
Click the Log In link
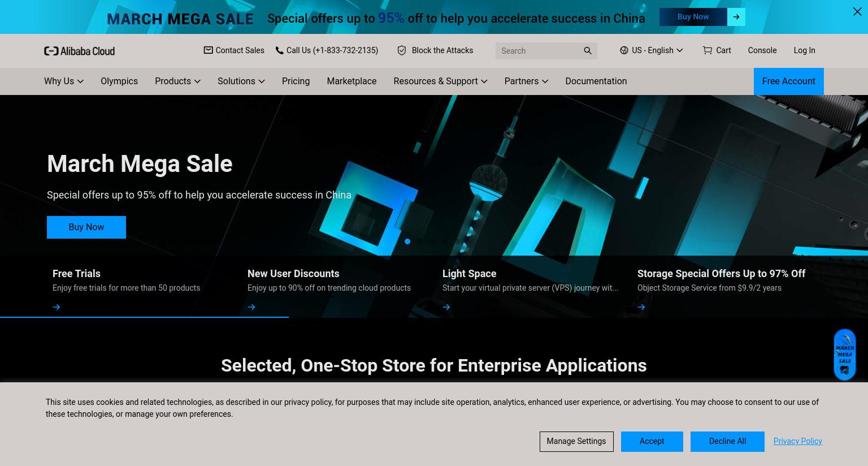[804, 50]
